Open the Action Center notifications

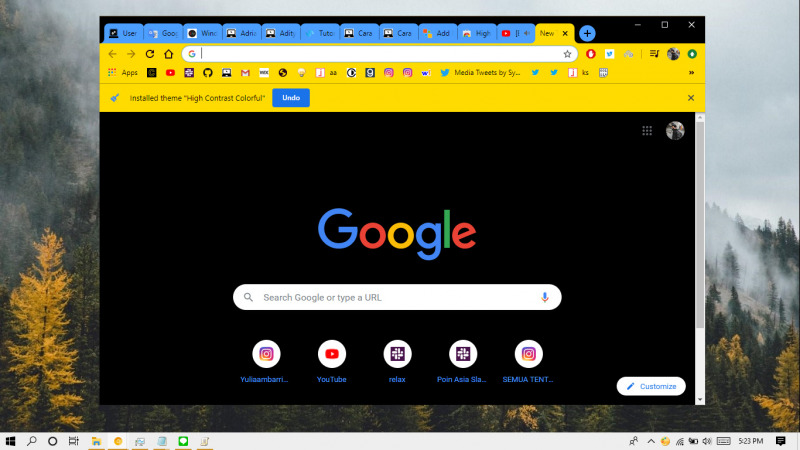[x=781, y=441]
